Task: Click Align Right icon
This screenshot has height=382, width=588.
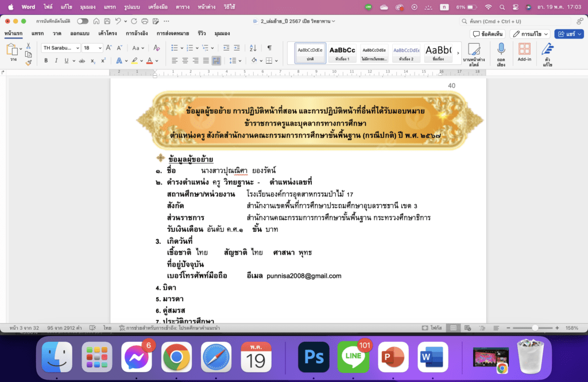Action: point(195,60)
